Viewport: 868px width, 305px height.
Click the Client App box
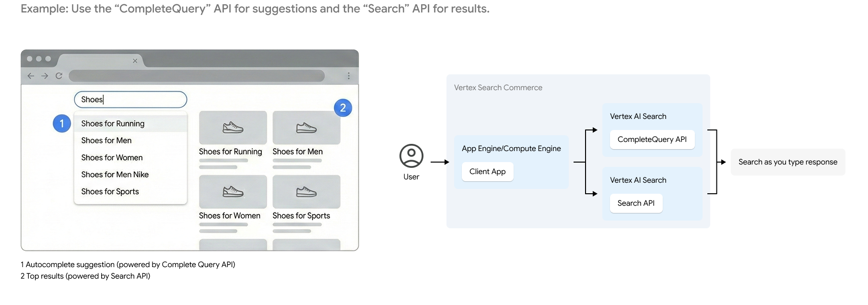(x=487, y=172)
